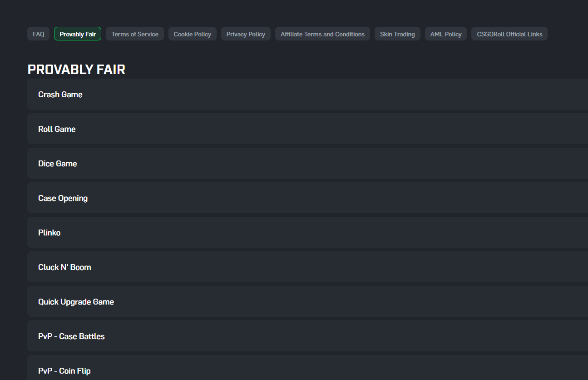Screen dimensions: 588x380
Task: Select the Provably Fair tab
Action: click(77, 34)
